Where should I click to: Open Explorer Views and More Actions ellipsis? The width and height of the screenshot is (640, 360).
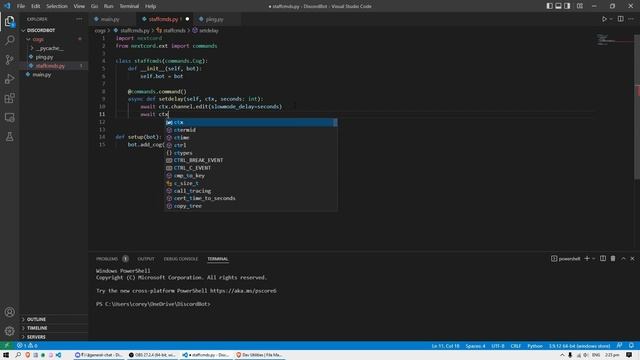(79, 19)
